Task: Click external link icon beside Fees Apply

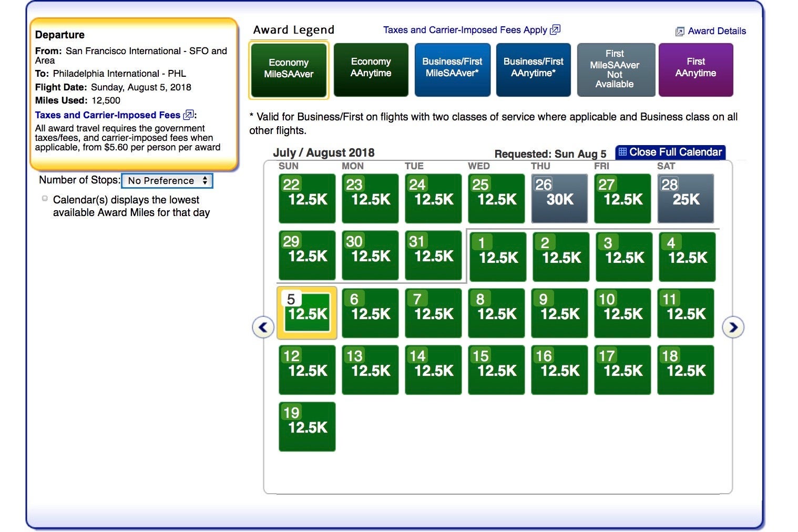Action: pyautogui.click(x=555, y=30)
